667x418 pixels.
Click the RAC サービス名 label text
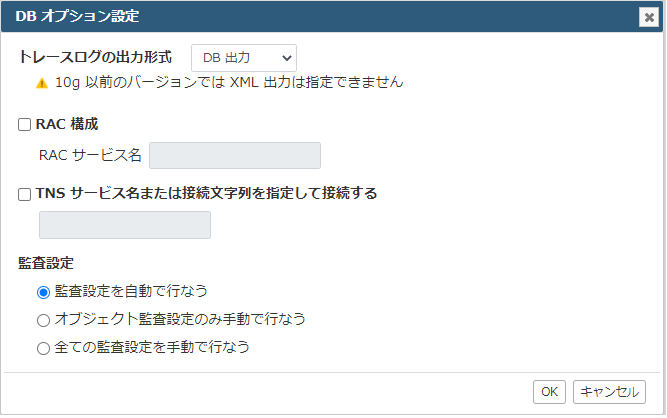[x=90, y=155]
